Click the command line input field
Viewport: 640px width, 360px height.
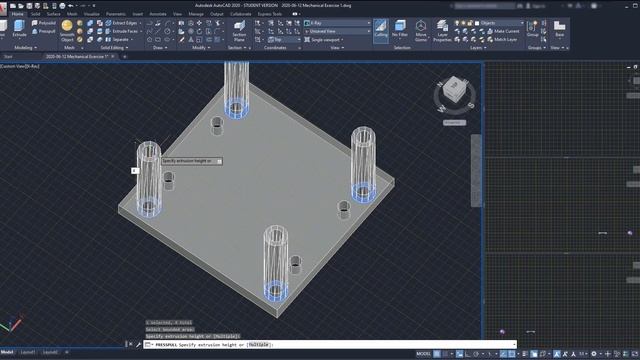point(330,344)
